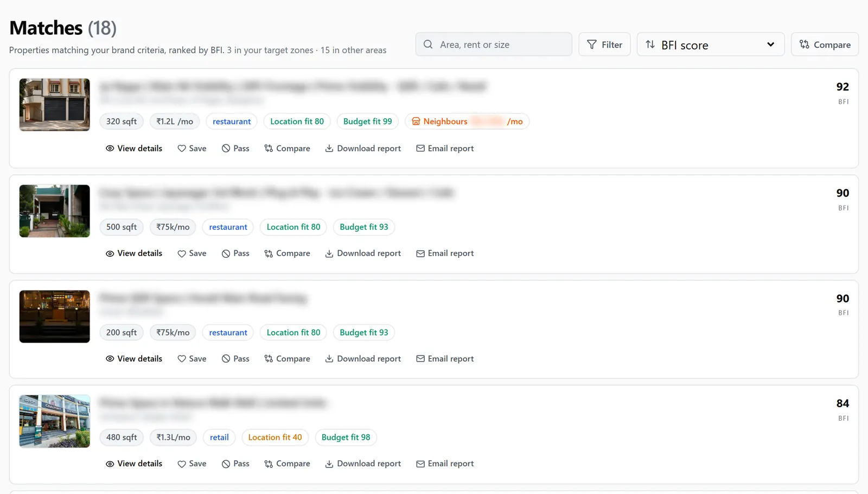Screen dimensions: 868x494
Task: Save the 500 sqft property
Action: click(192, 254)
